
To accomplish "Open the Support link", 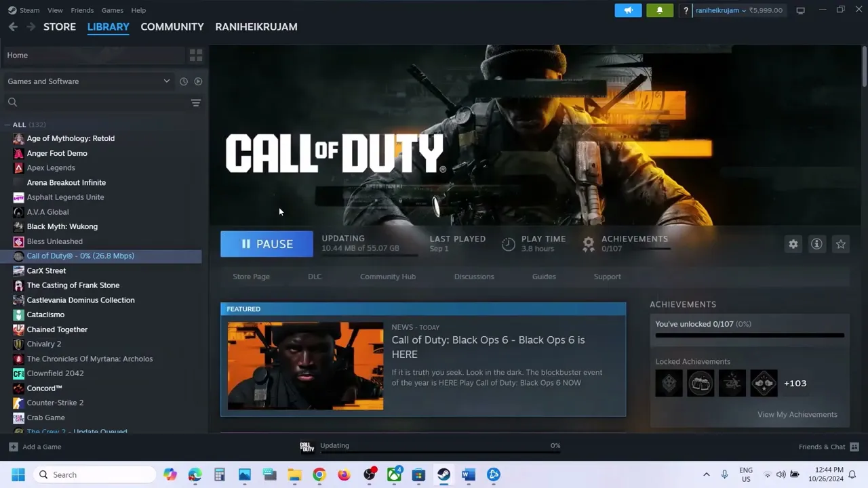I will pos(607,277).
